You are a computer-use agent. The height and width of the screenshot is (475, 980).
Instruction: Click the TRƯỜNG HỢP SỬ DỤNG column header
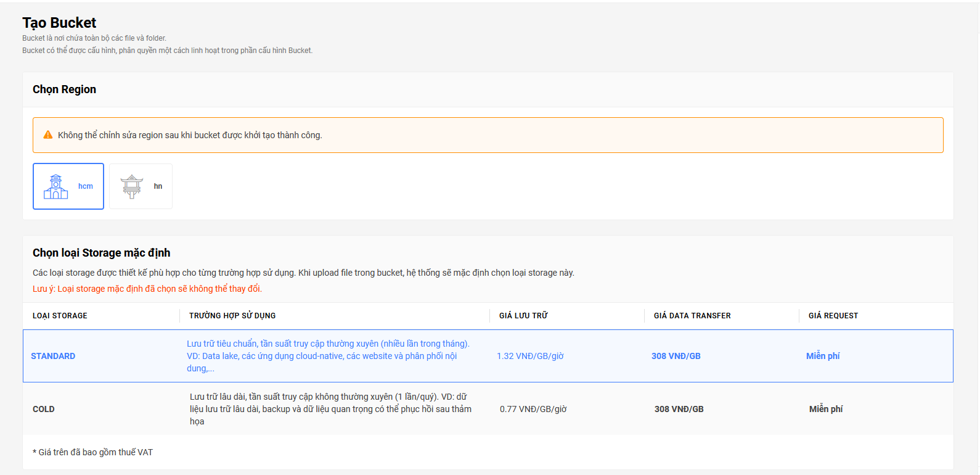click(x=232, y=316)
